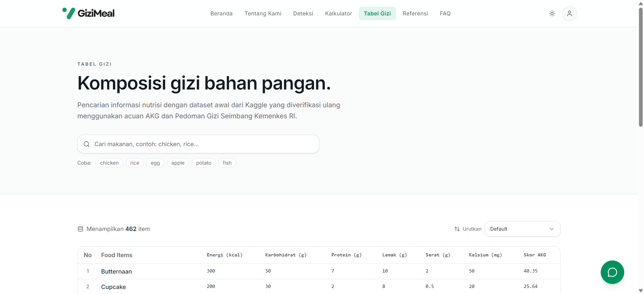Click Butternaan's energy value 300

coord(211,271)
